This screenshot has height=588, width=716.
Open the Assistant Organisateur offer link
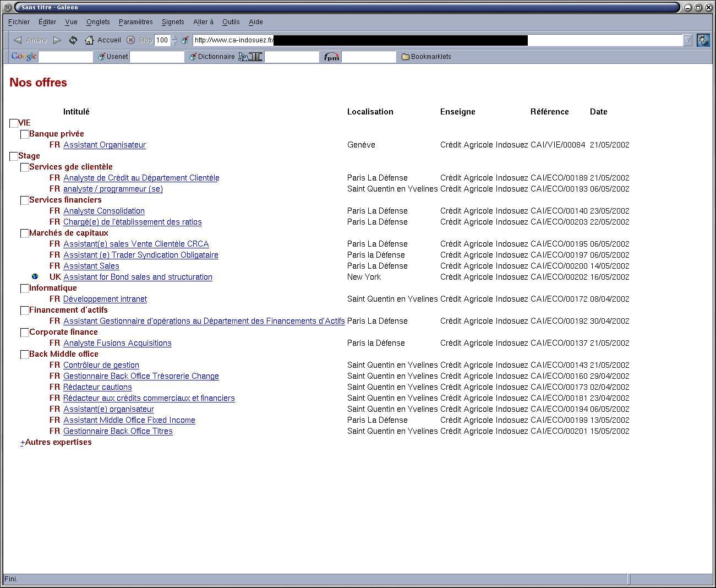point(105,145)
